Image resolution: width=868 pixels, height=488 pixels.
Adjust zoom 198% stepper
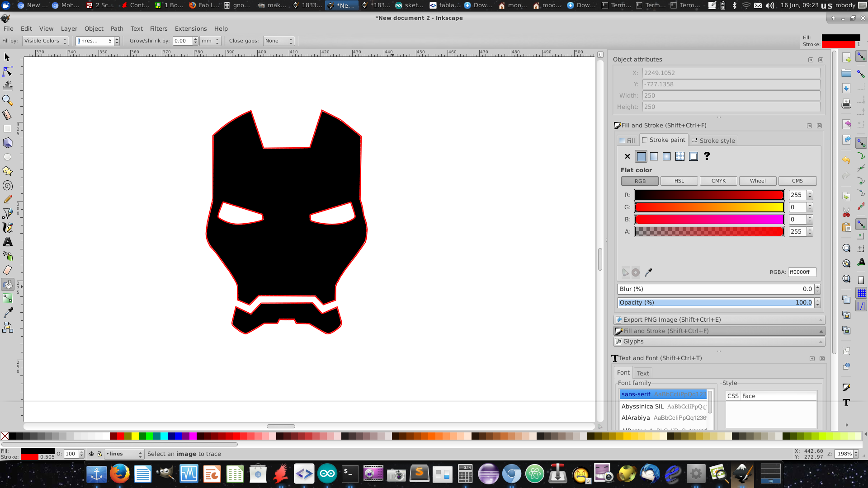click(856, 454)
